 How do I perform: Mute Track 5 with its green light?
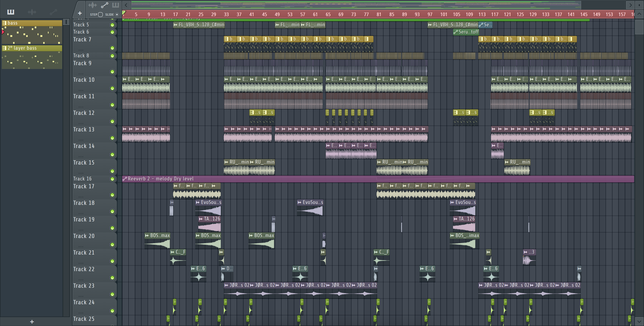click(x=112, y=25)
